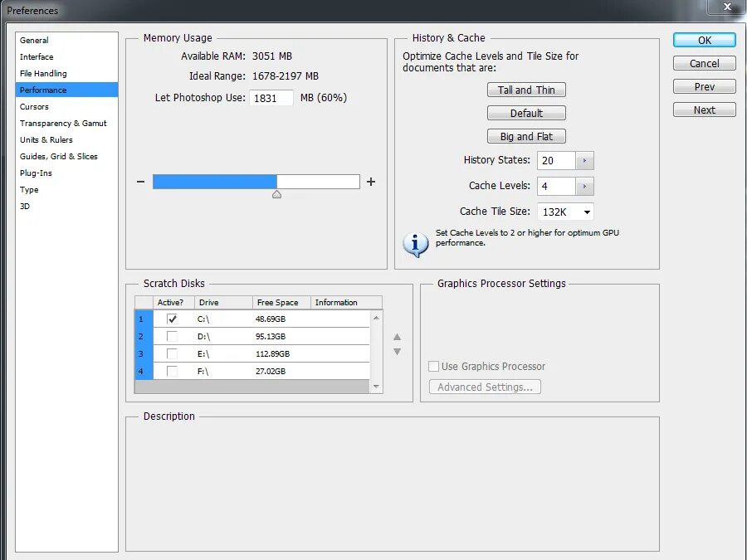Select Plug-Ins preferences category

click(x=66, y=173)
